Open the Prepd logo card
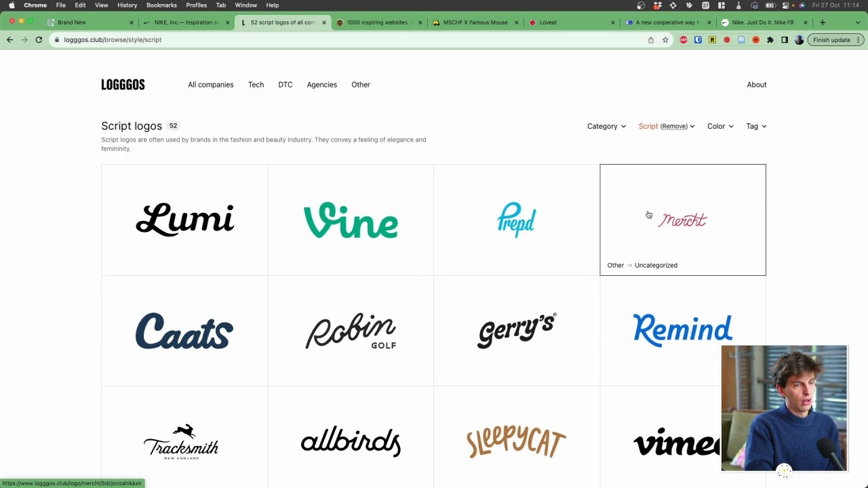Screen dimensions: 868x488 click(517, 220)
